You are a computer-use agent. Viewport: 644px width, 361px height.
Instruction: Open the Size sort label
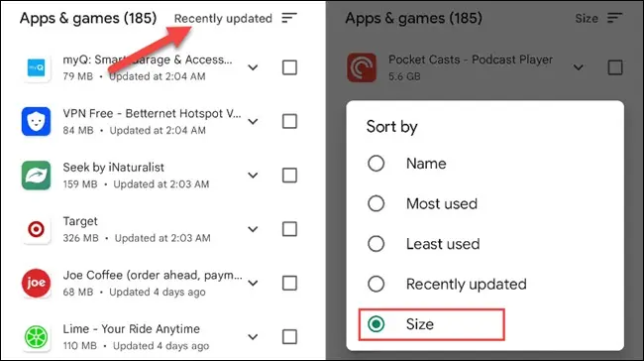[x=587, y=19]
